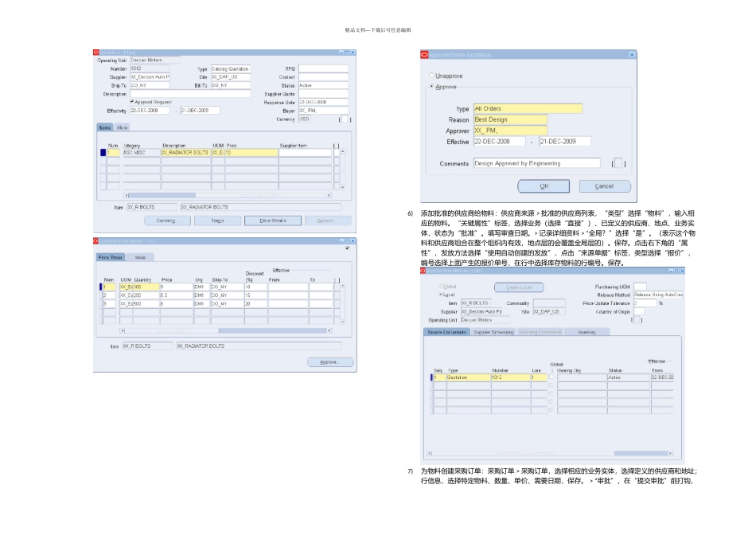Image resolution: width=756 pixels, height=535 pixels.
Task: Select the Local radio button in Supplier-Item Attributes
Action: click(440, 295)
